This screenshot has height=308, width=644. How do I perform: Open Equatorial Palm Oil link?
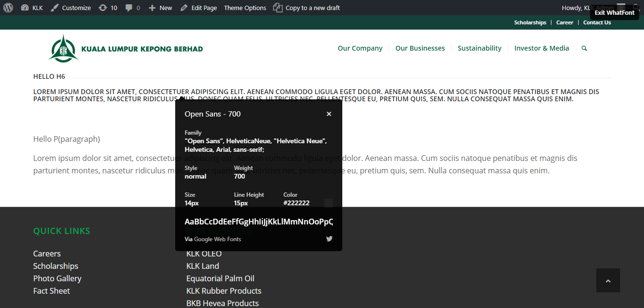pyautogui.click(x=220, y=278)
